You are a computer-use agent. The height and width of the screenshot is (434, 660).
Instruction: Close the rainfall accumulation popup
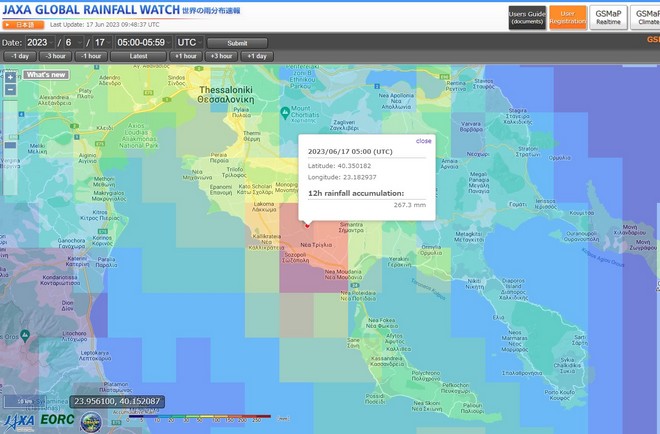coord(424,141)
